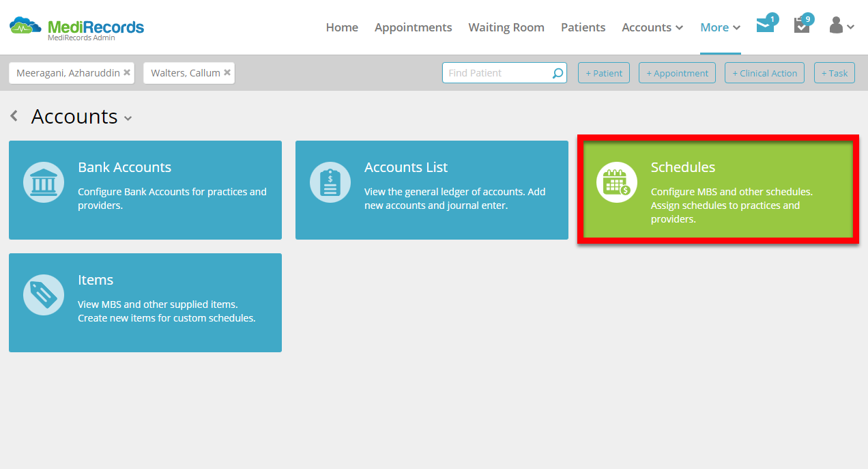
Task: Go to the Home page
Action: (342, 27)
